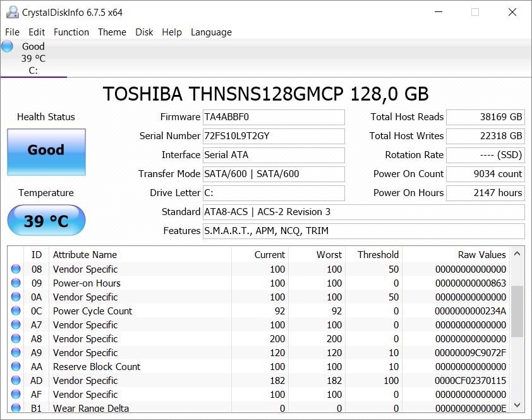Click the TOSHIBA THNSNS128GMCP drive title
Viewport: 532px width, 420px height.
[x=265, y=94]
